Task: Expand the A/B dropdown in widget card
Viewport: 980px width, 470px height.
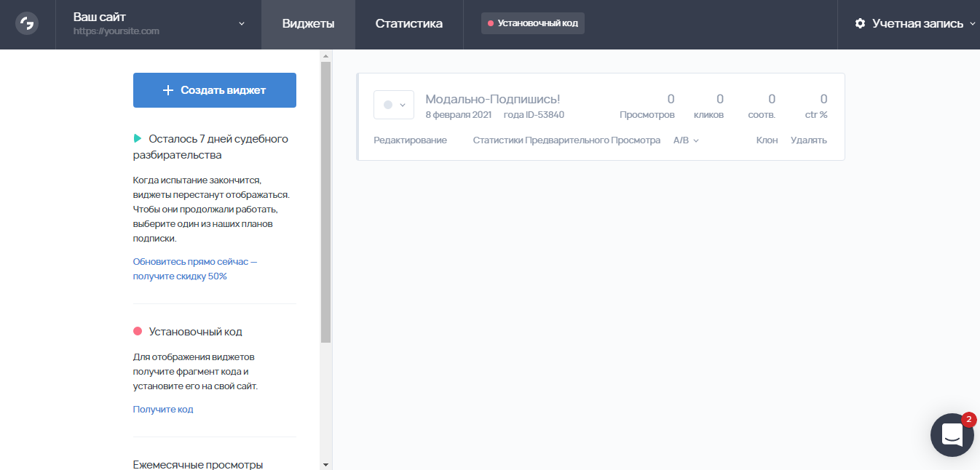Action: (x=686, y=140)
